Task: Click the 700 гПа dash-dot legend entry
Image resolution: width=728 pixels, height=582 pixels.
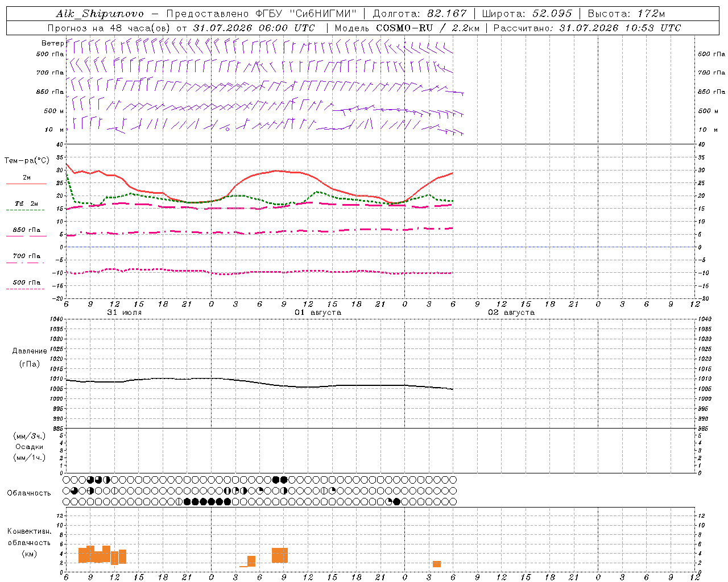Action: click(x=26, y=258)
